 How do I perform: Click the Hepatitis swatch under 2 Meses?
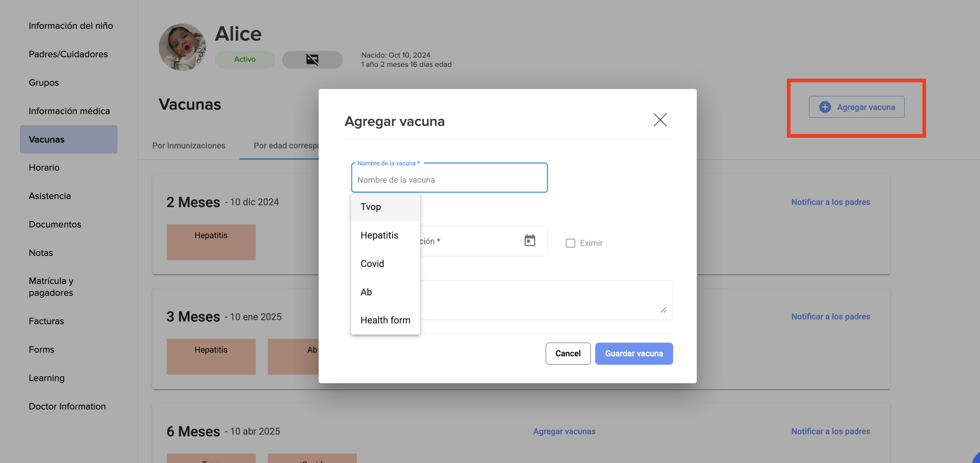point(211,242)
